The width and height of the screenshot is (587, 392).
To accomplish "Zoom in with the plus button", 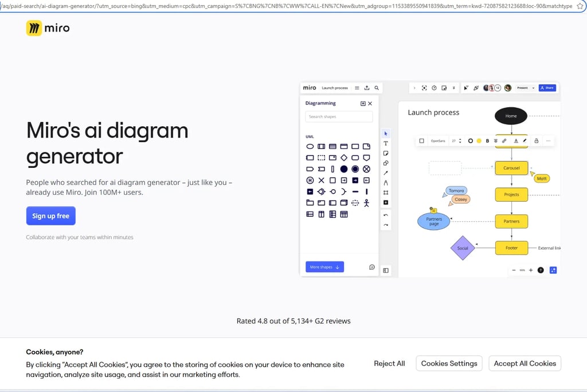I will click(531, 271).
